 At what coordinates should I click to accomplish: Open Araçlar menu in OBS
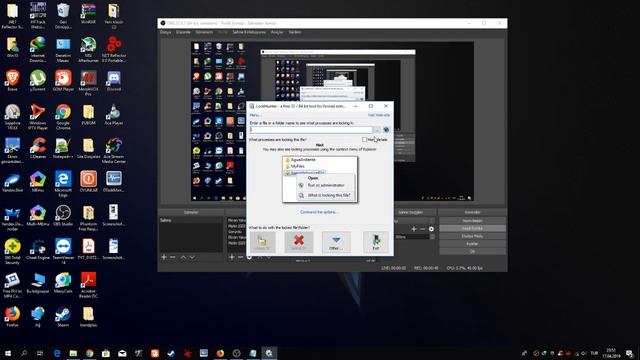coord(277,32)
